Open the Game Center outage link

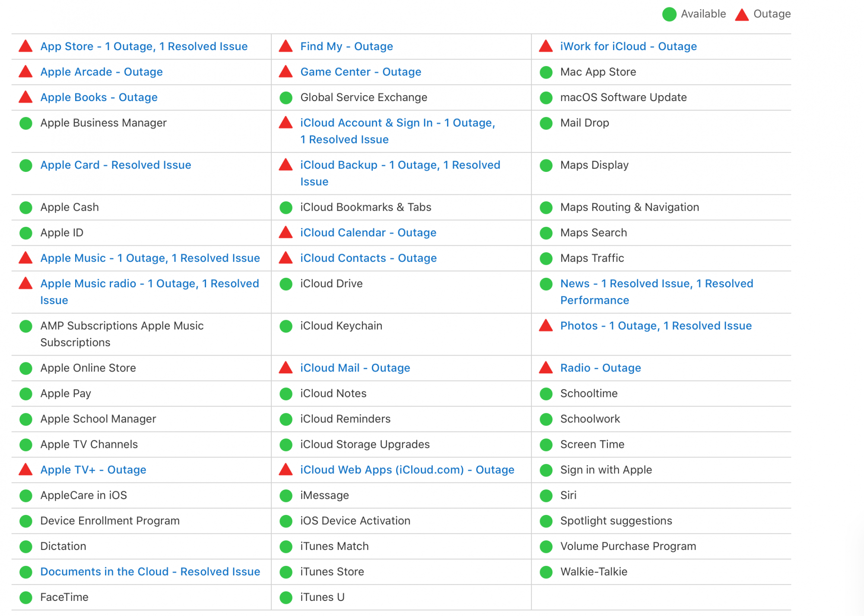click(x=361, y=72)
